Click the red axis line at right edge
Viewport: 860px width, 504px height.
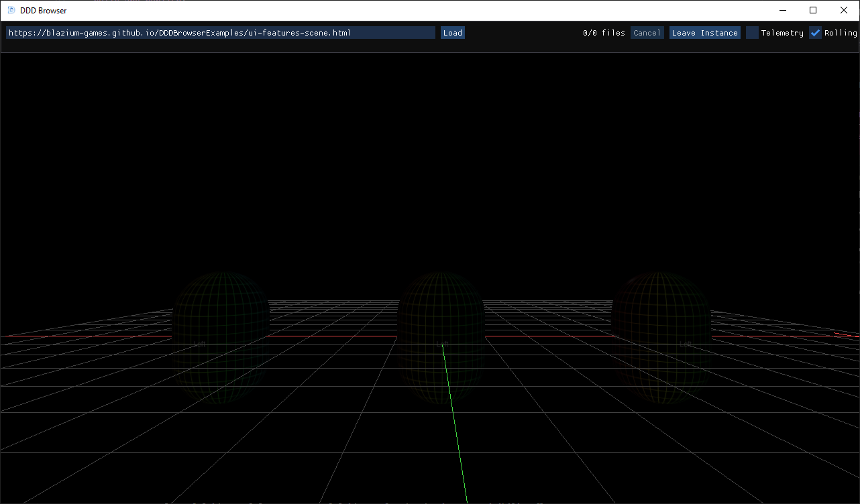click(x=847, y=334)
